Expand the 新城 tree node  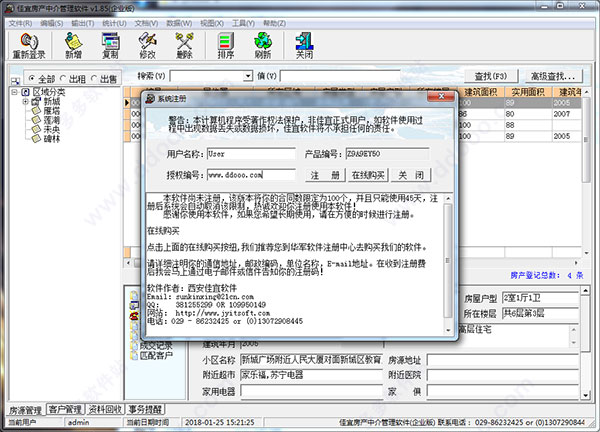pyautogui.click(x=25, y=101)
